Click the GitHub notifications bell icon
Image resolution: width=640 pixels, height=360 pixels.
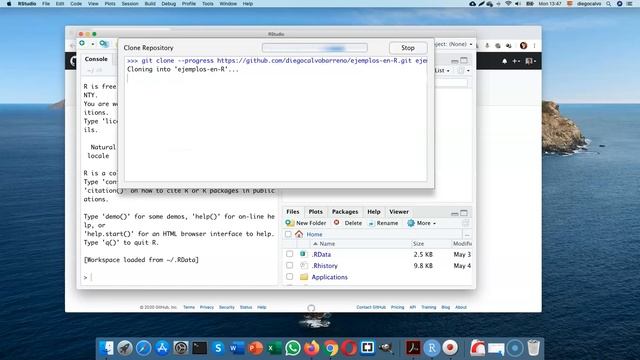[504, 61]
